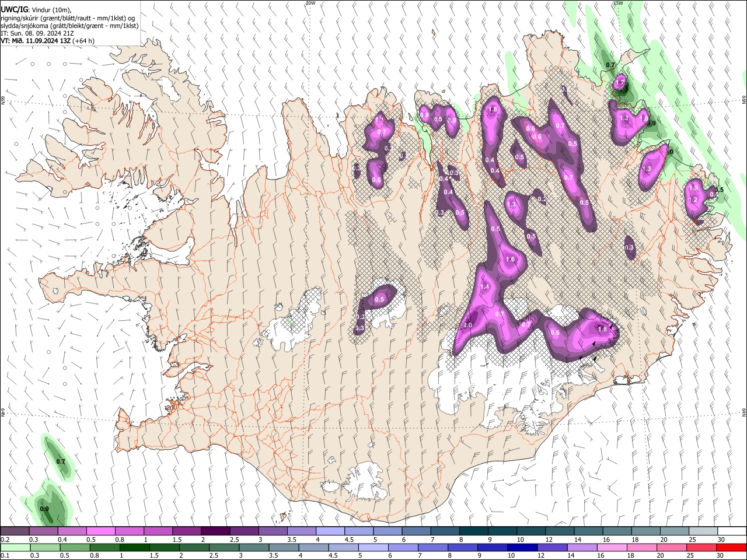Pick the pale grey 25–30 swatch in the purple scale
This screenshot has height=560, width=747.
tap(702, 531)
